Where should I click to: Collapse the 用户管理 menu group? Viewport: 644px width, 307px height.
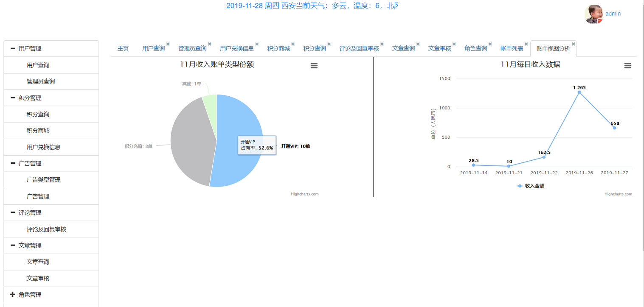pos(13,49)
